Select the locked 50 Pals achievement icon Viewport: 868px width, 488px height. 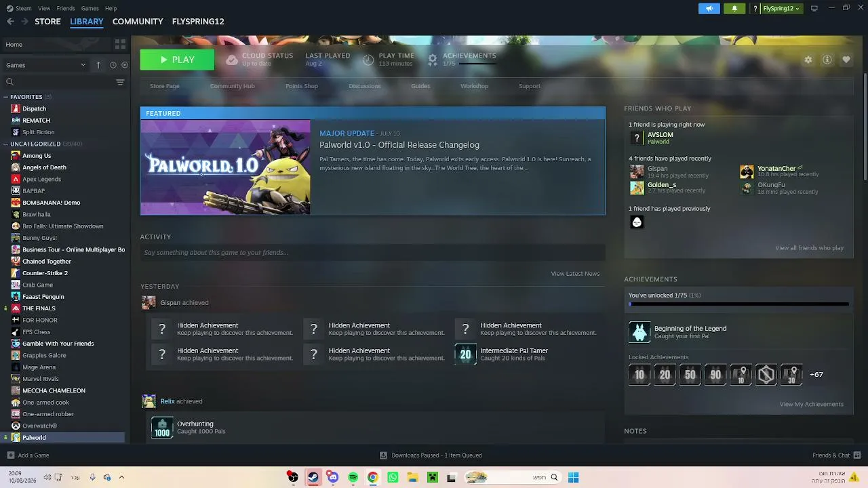(690, 375)
